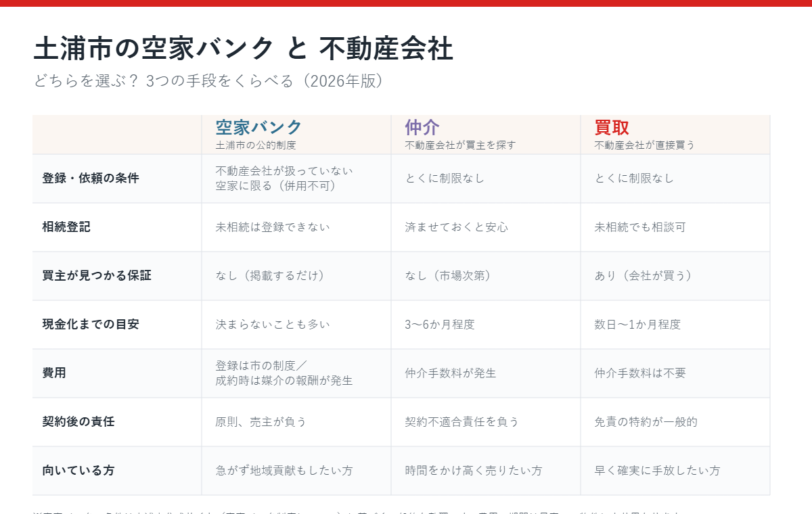The width and height of the screenshot is (812, 514).
Task: Click the cell '急がず地域貢献もしたい方'
Action: 284,471
